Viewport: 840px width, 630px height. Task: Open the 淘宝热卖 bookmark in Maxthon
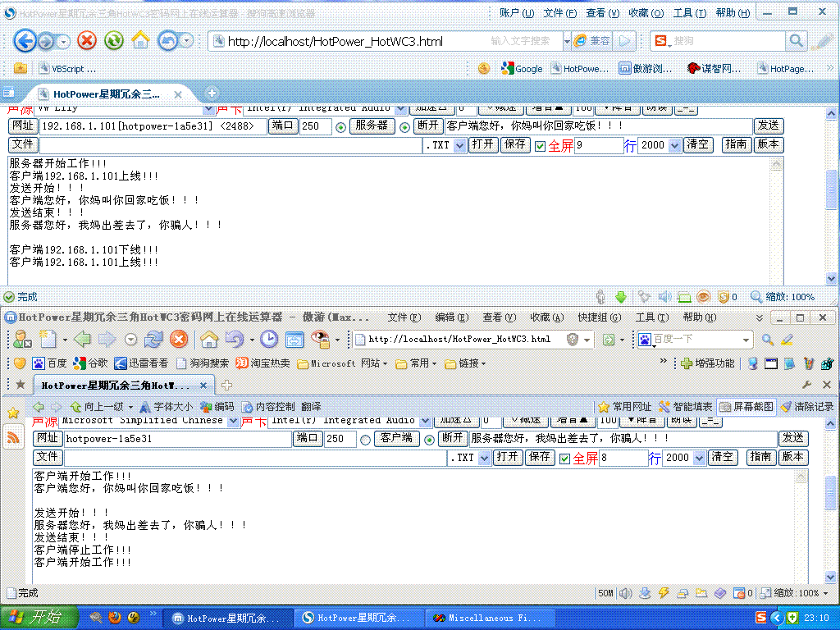[x=263, y=363]
